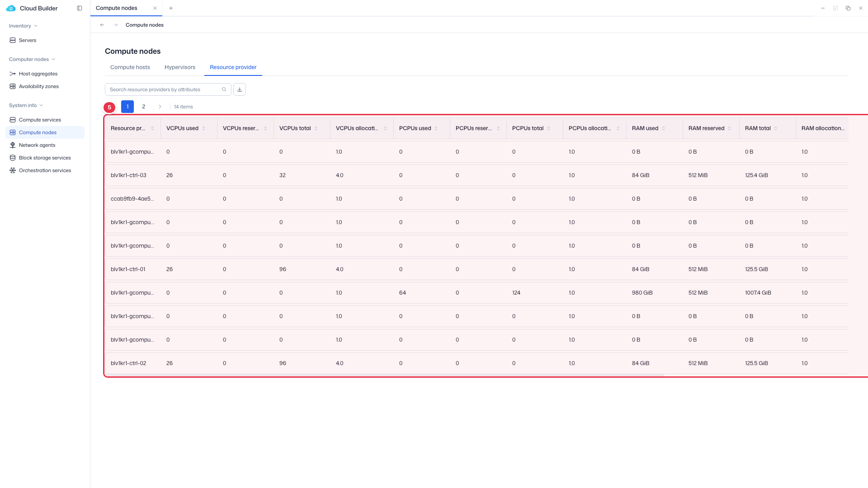Open a new tab with the plus icon
This screenshot has width=868, height=488.
point(171,8)
